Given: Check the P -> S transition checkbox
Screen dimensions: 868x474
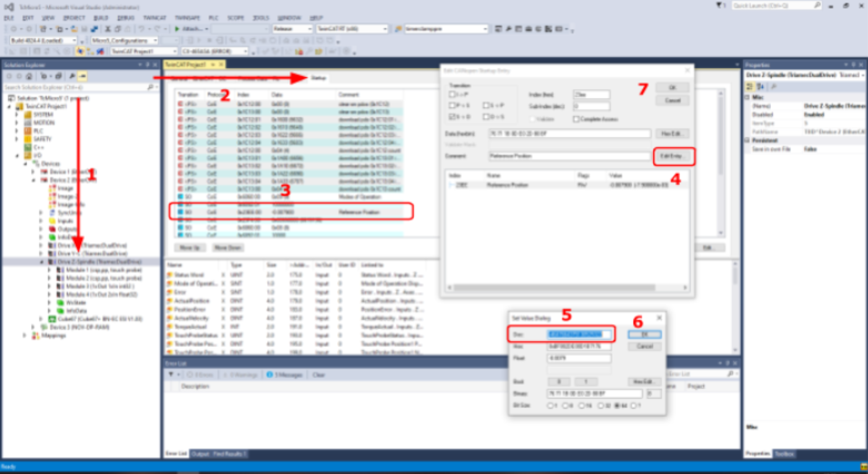Looking at the screenshot, I should tap(453, 106).
